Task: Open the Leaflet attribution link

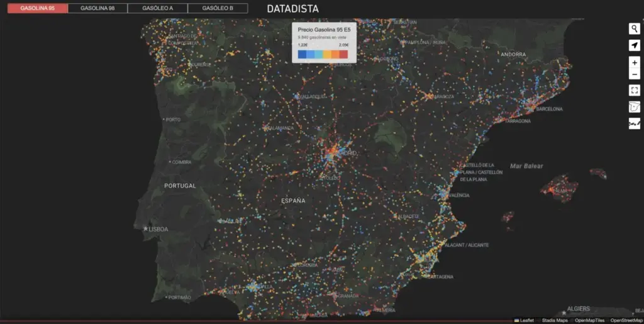Action: pos(526,320)
